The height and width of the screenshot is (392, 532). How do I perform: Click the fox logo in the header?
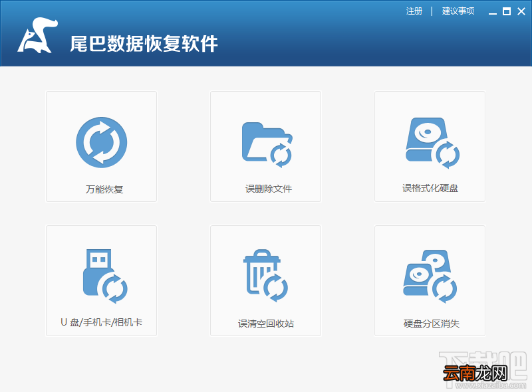pos(38,35)
